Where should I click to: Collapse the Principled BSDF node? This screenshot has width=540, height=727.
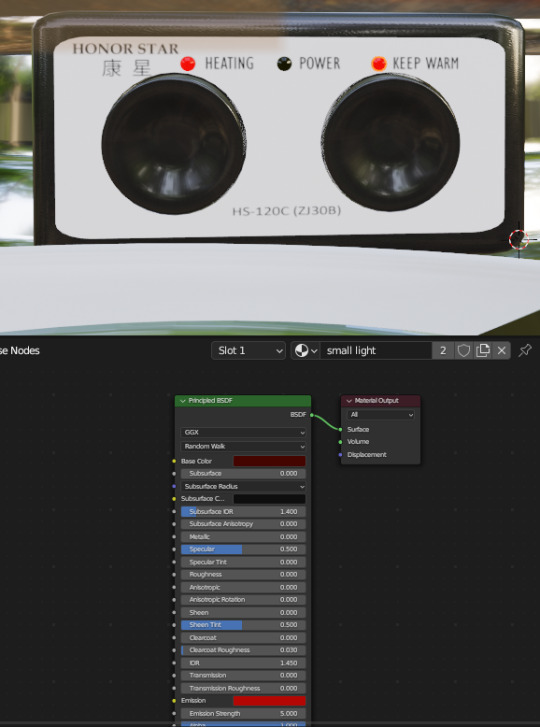183,401
